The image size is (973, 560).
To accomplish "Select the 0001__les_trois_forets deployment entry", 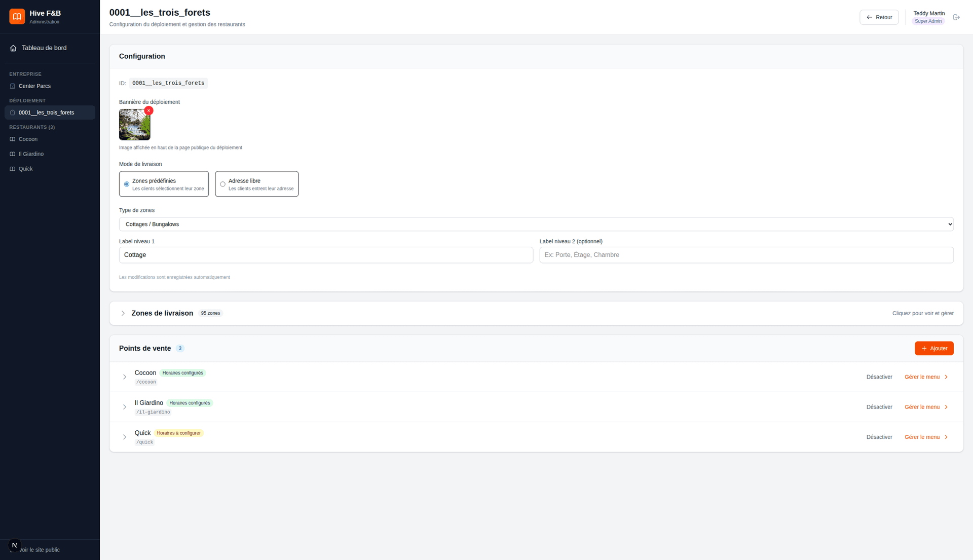I will tap(46, 112).
